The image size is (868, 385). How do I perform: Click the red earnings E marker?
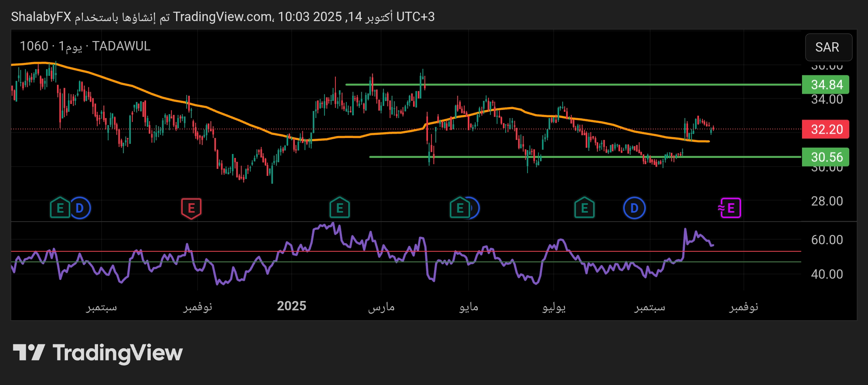pos(191,208)
